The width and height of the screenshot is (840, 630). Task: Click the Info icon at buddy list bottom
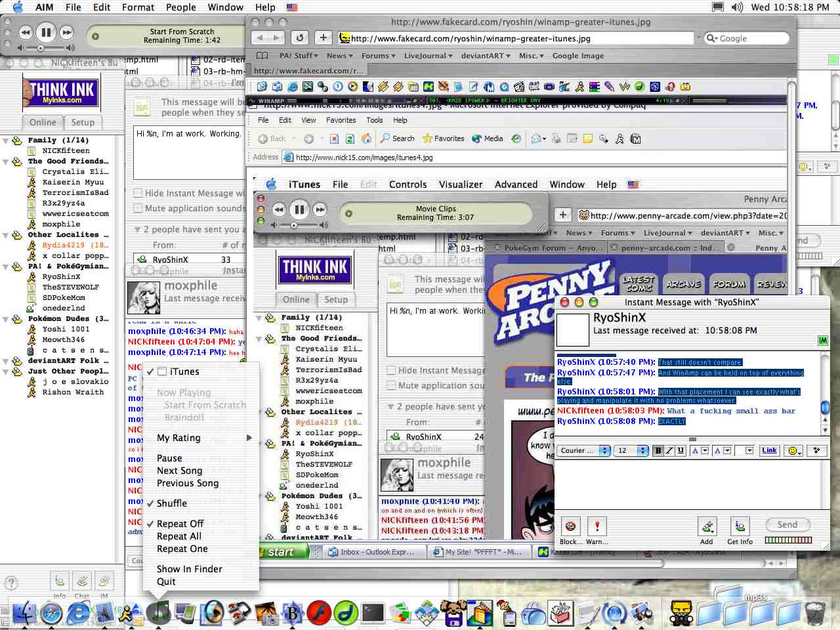point(60,581)
